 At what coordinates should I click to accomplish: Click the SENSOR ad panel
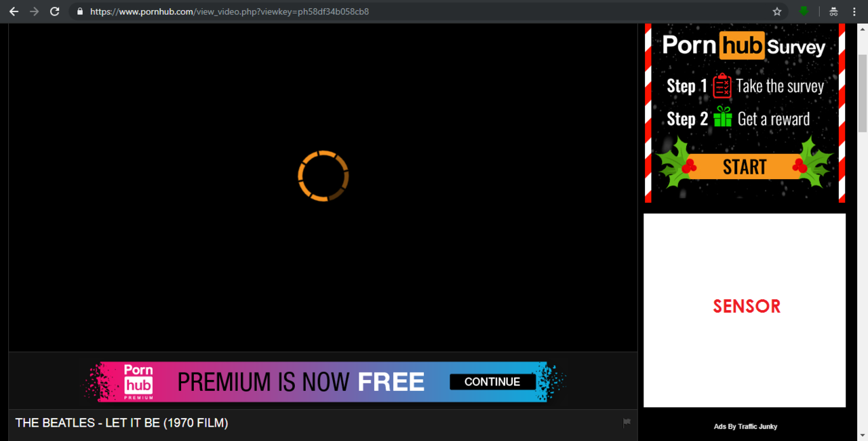click(745, 310)
